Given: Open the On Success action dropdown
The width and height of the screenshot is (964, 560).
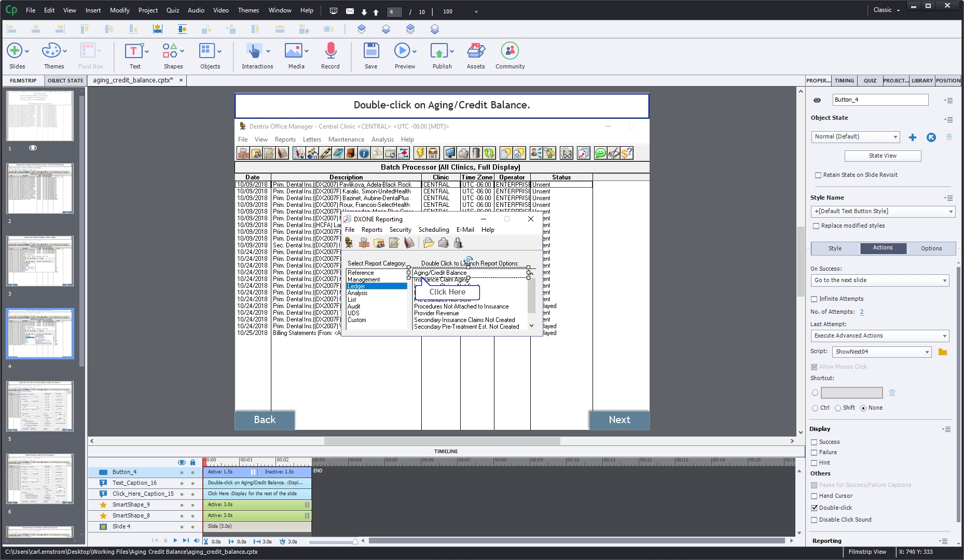Looking at the screenshot, I should [x=880, y=281].
